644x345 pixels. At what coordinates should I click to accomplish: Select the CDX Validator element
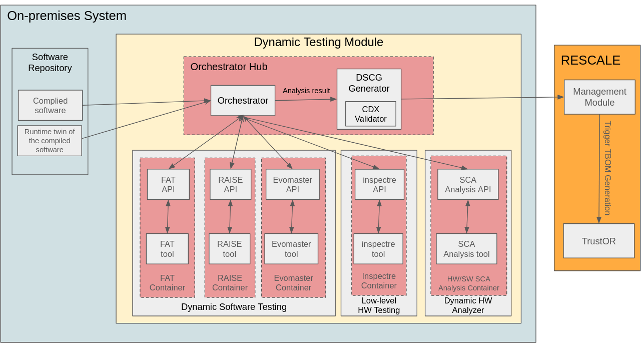point(370,113)
